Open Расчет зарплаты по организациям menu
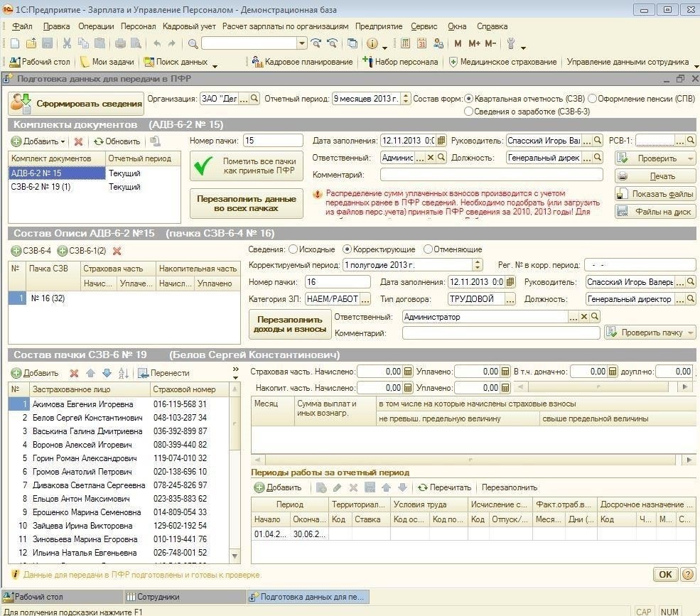Image resolution: width=700 pixels, height=616 pixels. click(x=285, y=26)
